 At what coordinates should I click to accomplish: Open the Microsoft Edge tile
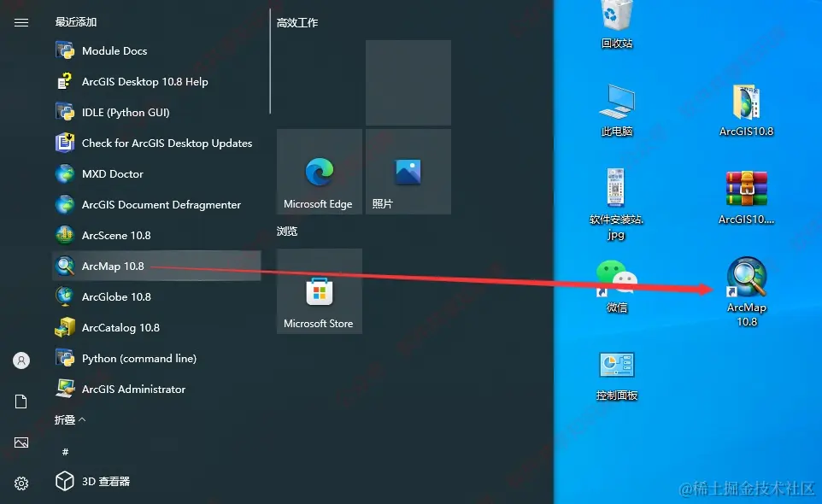click(320, 172)
